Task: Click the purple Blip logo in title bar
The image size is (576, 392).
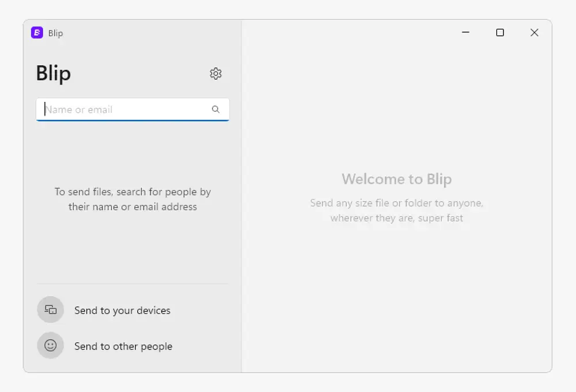Action: [x=37, y=33]
